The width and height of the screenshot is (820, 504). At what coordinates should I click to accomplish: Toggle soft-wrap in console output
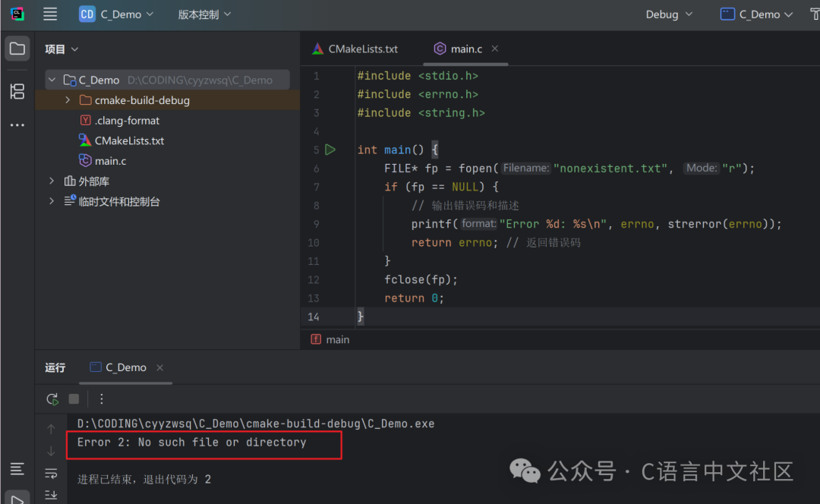51,473
